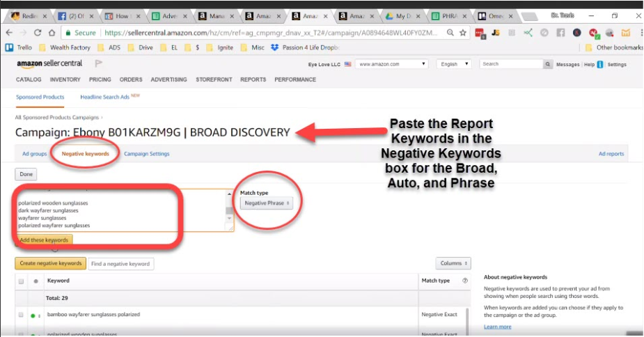Open the www.amazon.com marketplace dropdown
Screen dimensions: 644x337
(x=392, y=64)
